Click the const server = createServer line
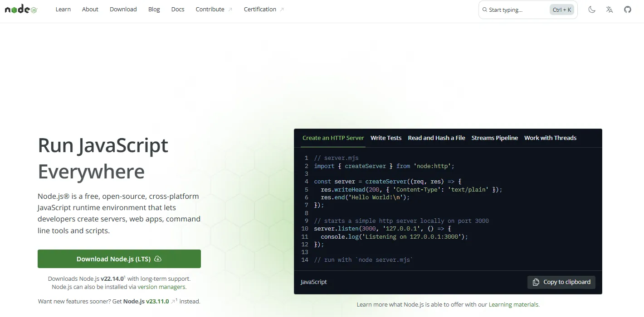 pos(387,182)
